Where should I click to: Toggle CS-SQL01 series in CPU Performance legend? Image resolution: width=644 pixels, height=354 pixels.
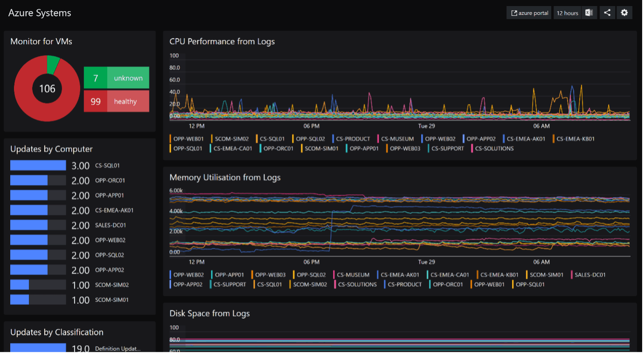[x=270, y=139]
